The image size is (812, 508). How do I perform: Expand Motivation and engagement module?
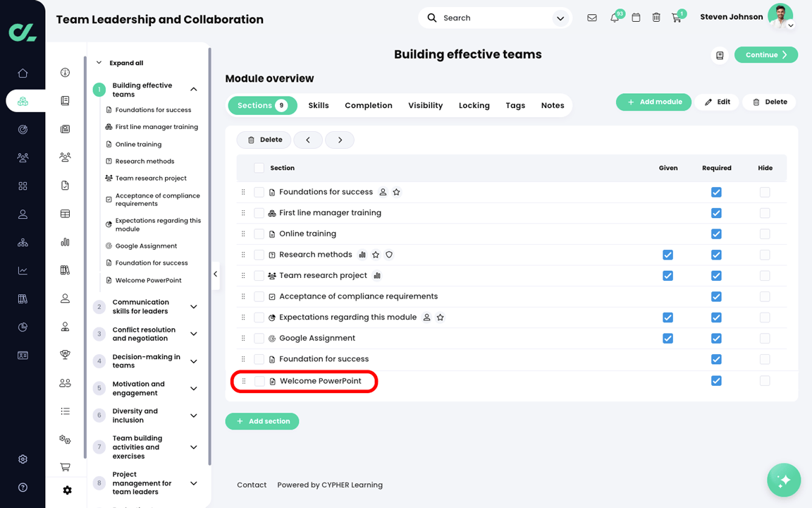194,389
